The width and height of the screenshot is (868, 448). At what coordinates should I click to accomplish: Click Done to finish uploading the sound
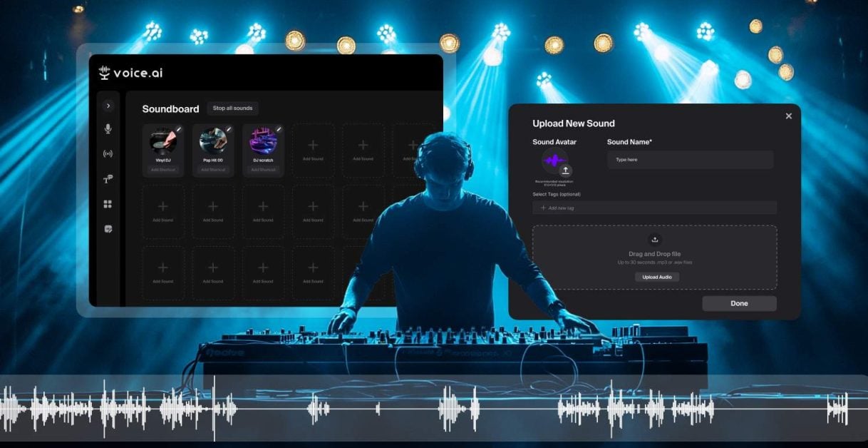739,303
